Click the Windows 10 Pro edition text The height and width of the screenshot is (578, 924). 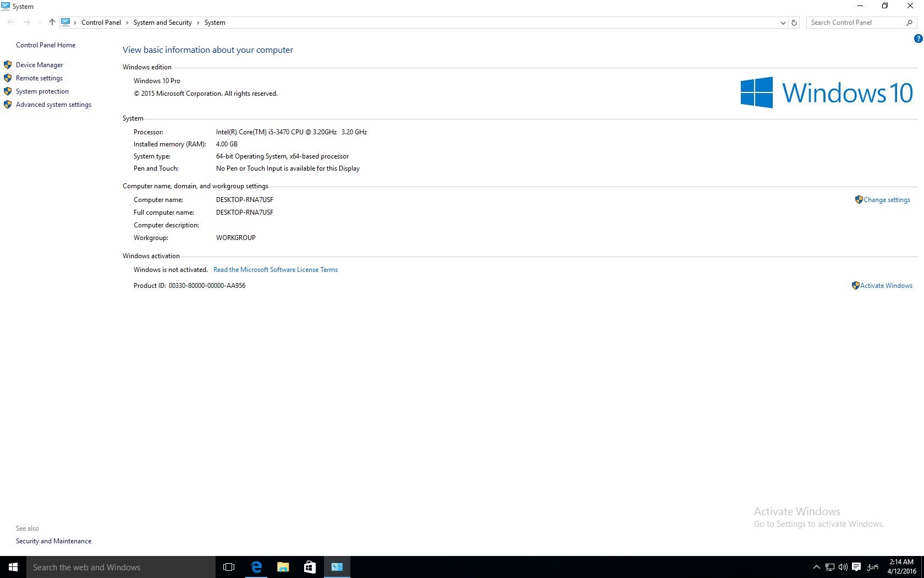click(157, 81)
